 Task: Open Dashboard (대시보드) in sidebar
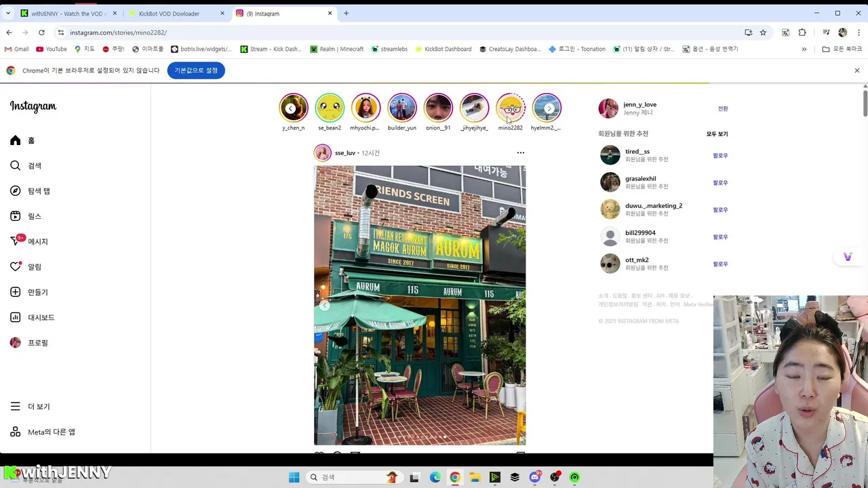[32, 317]
